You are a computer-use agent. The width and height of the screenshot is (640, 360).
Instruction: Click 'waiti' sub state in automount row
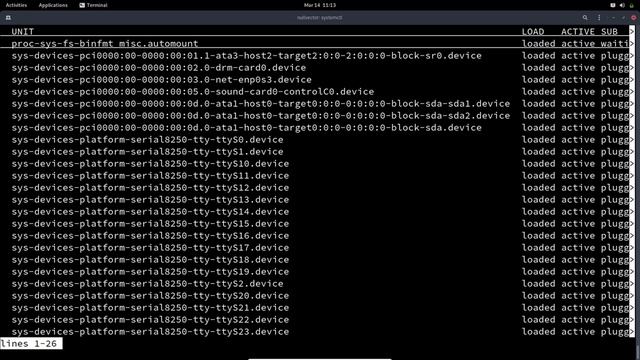coord(614,44)
